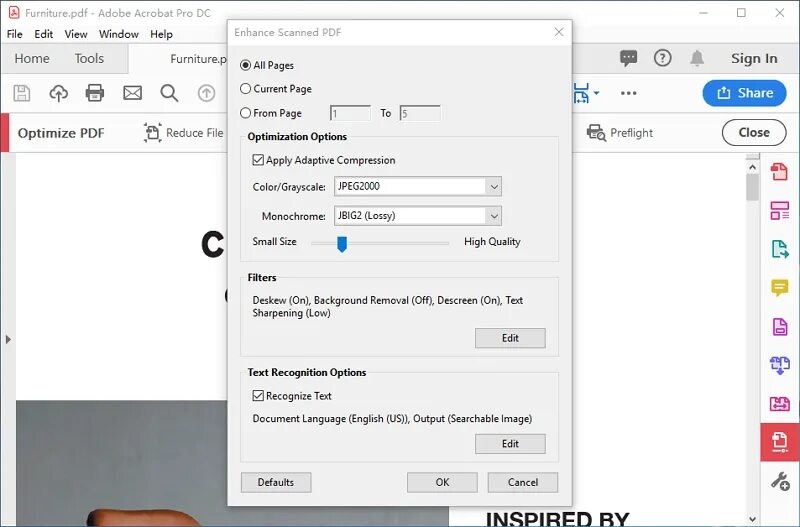Viewport: 800px width, 527px height.
Task: Open the Edit menu
Action: click(43, 34)
